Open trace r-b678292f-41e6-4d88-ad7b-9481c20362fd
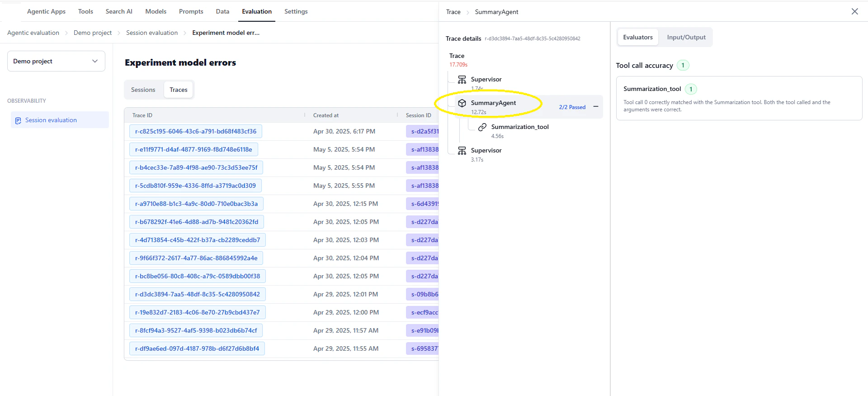This screenshot has height=396, width=868. click(197, 222)
